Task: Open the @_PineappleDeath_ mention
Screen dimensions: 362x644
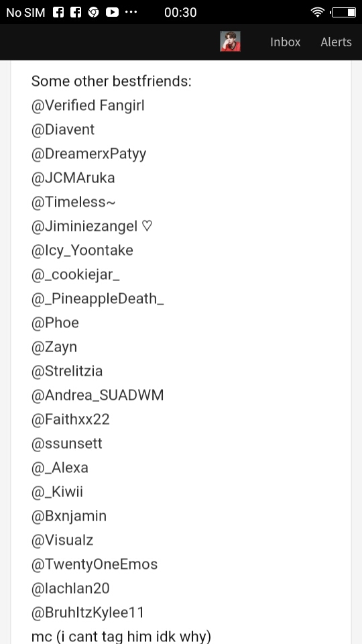Action: pos(98,299)
